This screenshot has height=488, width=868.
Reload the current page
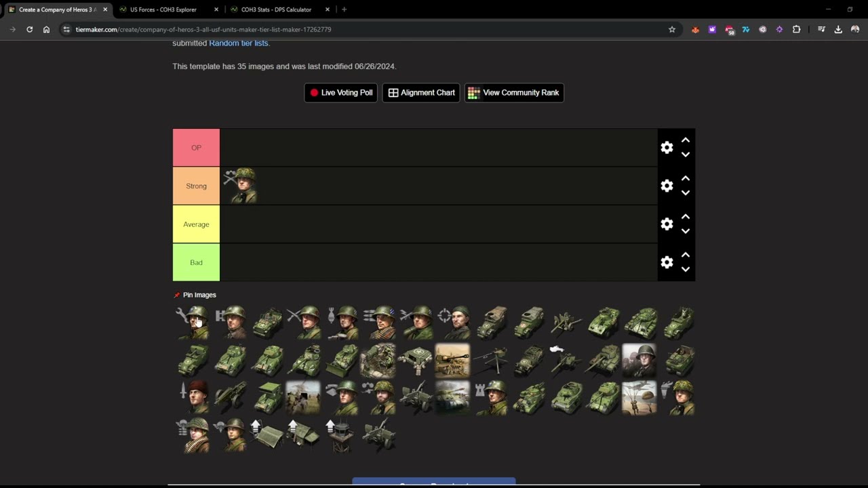point(29,29)
